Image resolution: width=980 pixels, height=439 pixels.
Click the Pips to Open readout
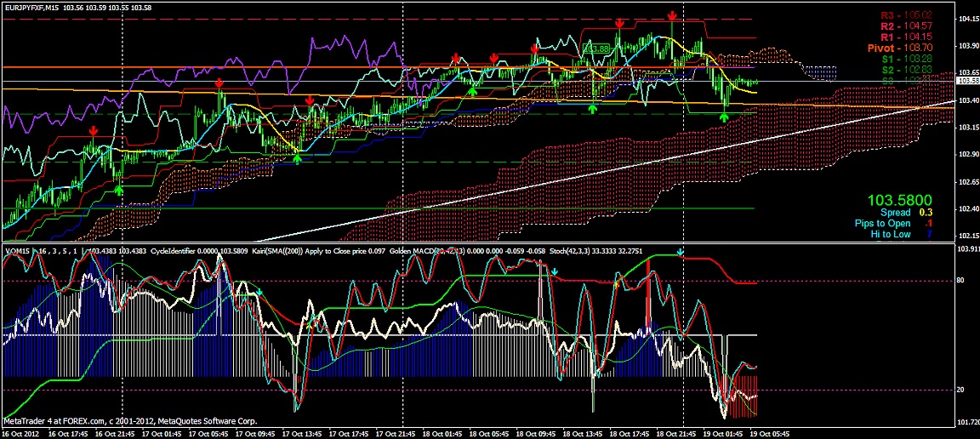(x=894, y=223)
